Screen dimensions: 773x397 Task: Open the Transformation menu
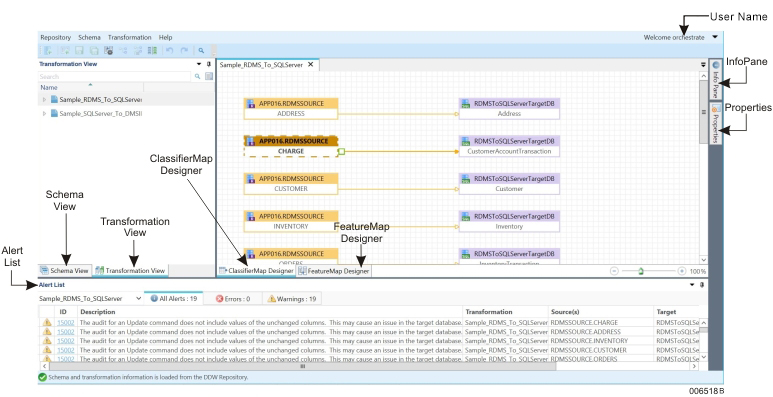pos(130,37)
